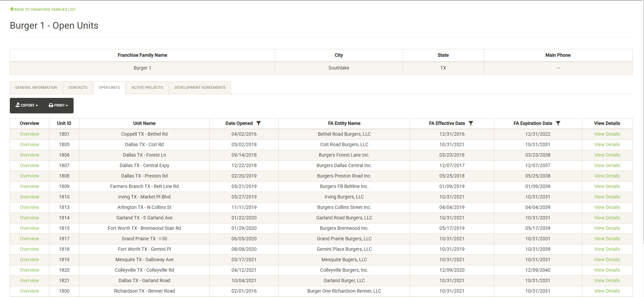Click the Unit Name column header
This screenshot has height=297, width=644.
(144, 124)
